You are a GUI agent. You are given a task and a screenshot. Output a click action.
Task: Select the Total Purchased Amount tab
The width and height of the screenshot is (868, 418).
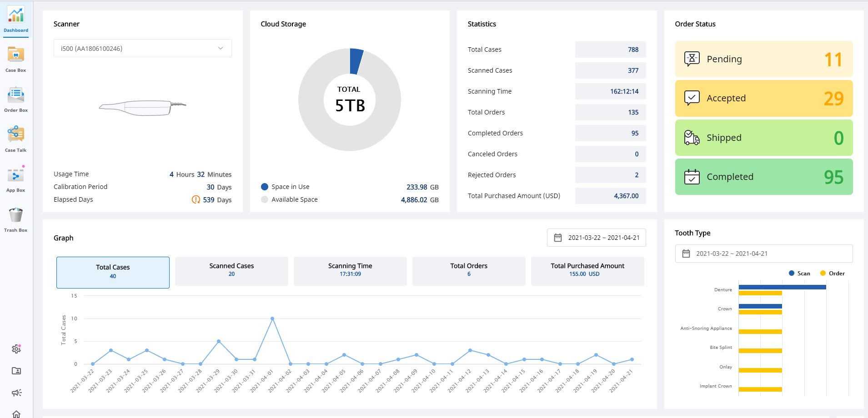click(x=587, y=271)
